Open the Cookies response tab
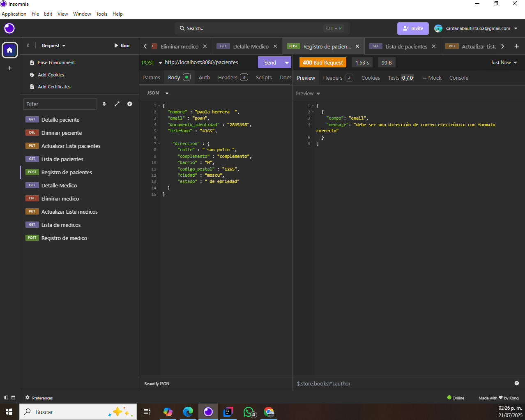This screenshot has width=525, height=420. [371, 78]
